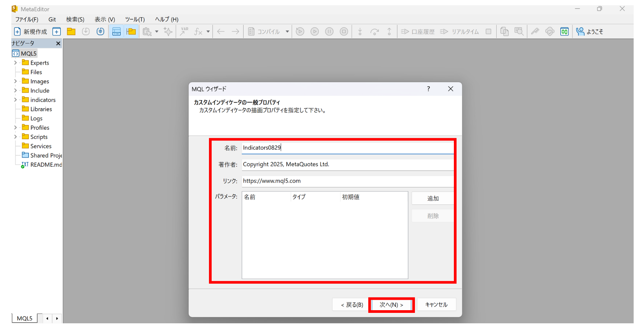The width and height of the screenshot is (644, 330).
Task: Click the New file (新規作成) toolbar icon
Action: (30, 32)
